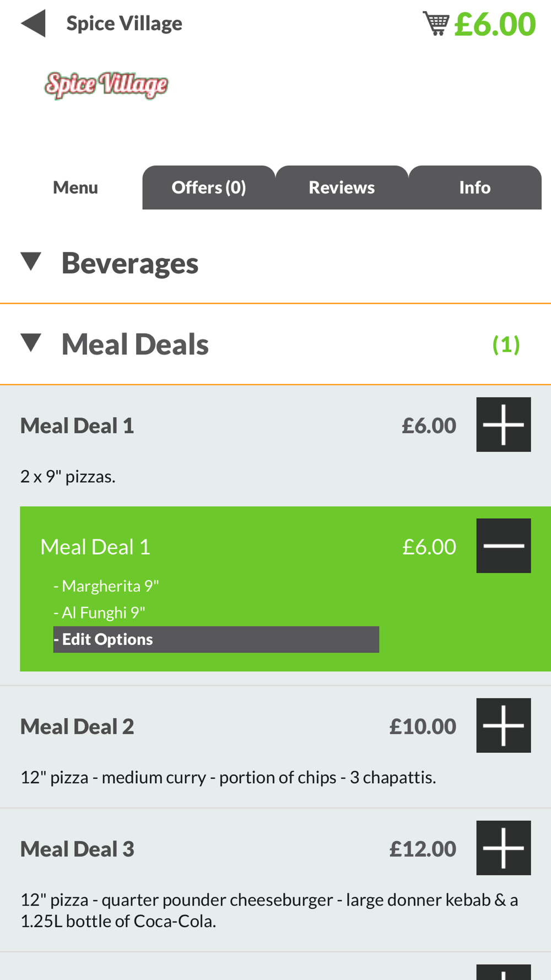Viewport: 551px width, 980px height.
Task: Open the Beverages category heading
Action: [x=129, y=263]
